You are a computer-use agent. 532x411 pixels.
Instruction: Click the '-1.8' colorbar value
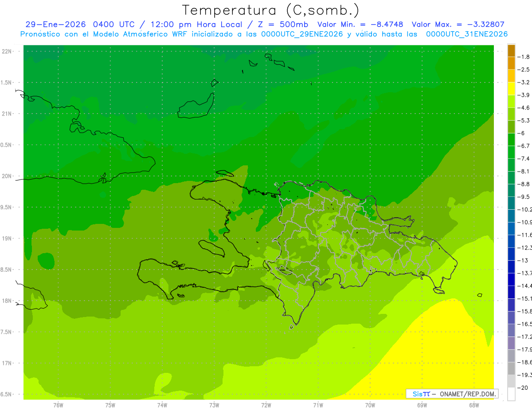[x=524, y=57]
